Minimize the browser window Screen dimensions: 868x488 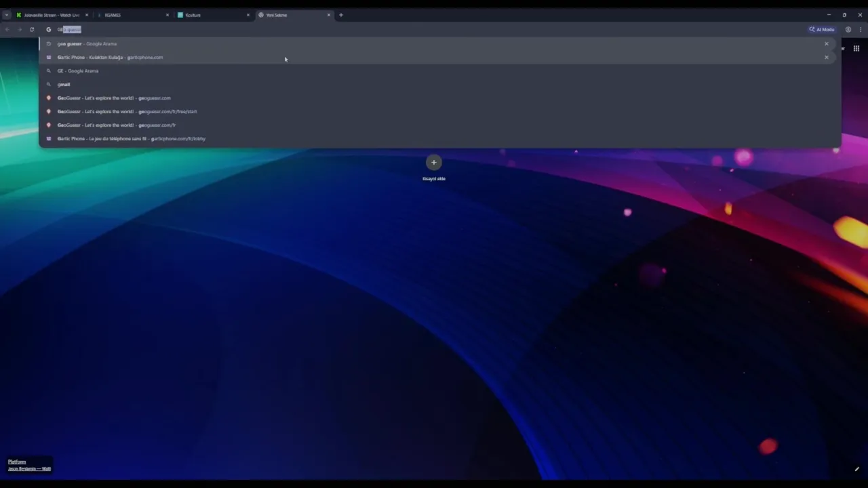(x=829, y=15)
